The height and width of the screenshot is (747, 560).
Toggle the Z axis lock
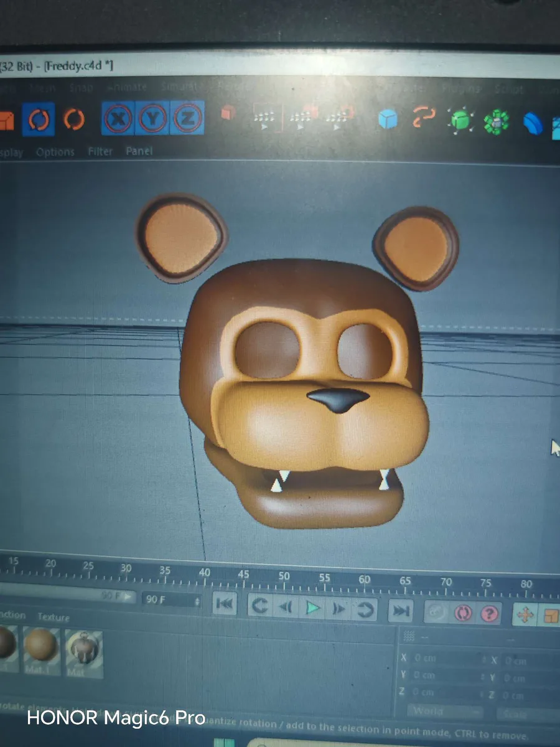click(x=187, y=118)
